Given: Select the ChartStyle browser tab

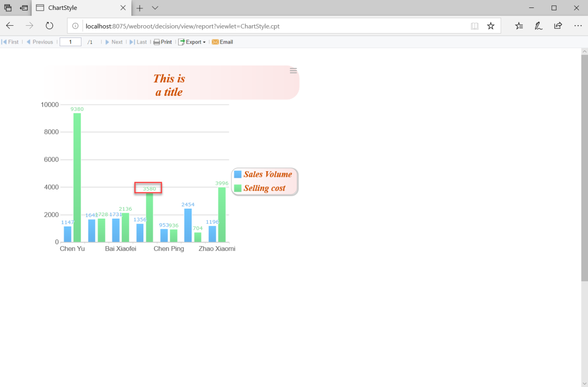Looking at the screenshot, I should coord(75,8).
